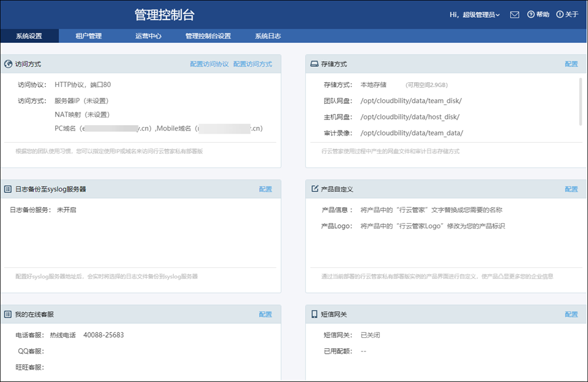Viewport: 588px width, 382px height.
Task: Configure syslog backup via its 配置 link
Action: (x=265, y=189)
